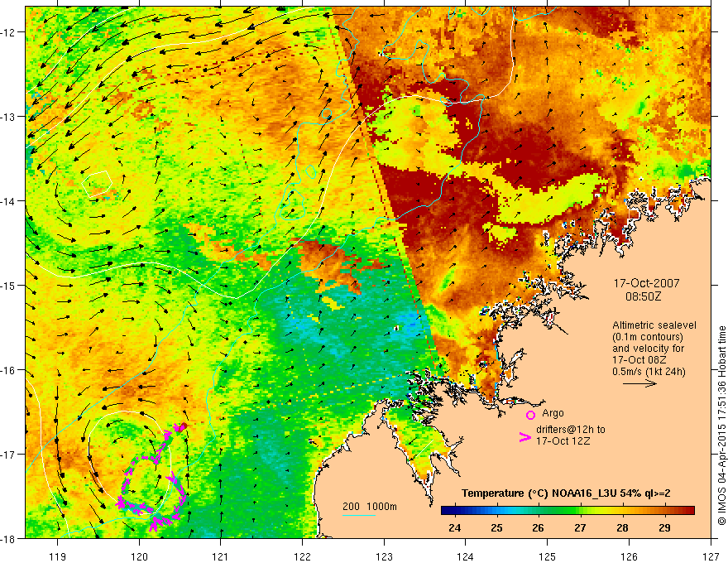Click latitude axis label -16

[x=9, y=370]
